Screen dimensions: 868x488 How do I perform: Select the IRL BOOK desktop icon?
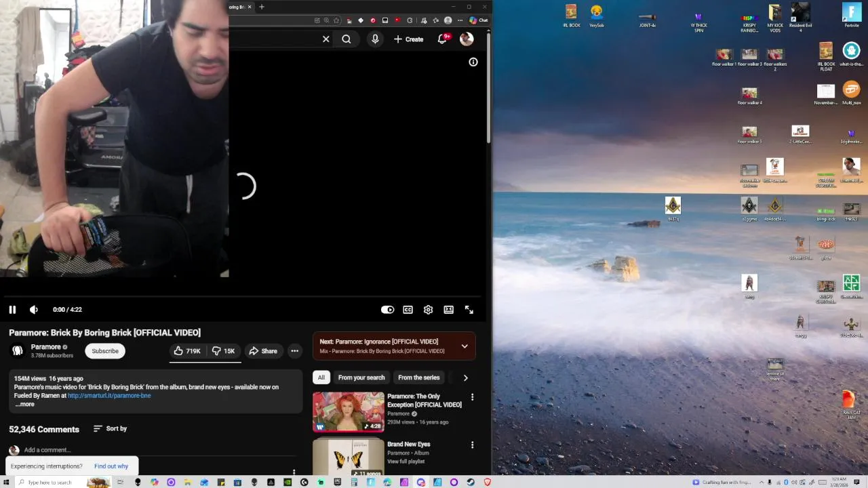click(x=571, y=15)
